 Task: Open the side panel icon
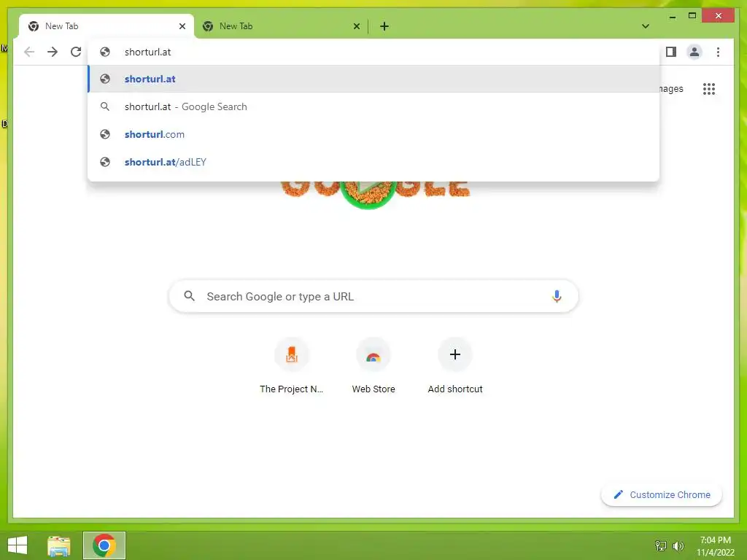671,52
